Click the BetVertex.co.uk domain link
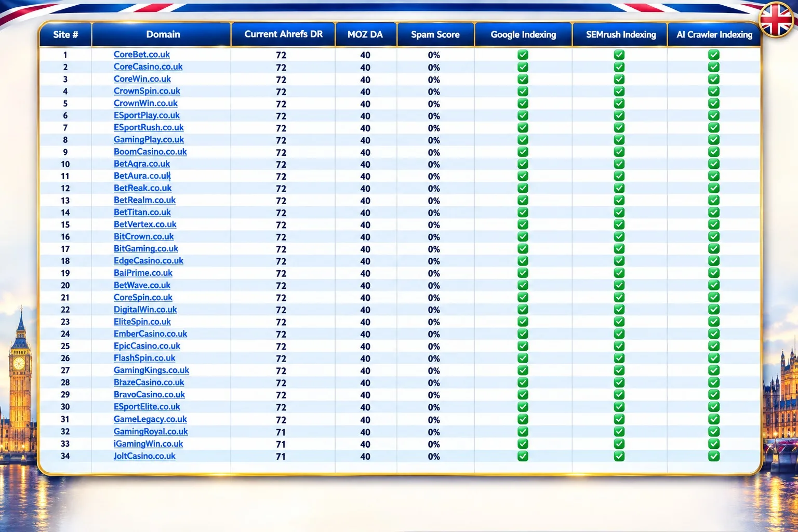 pyautogui.click(x=145, y=224)
